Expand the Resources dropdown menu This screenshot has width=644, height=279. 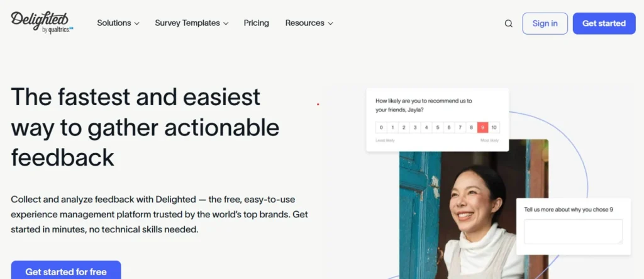click(x=309, y=23)
